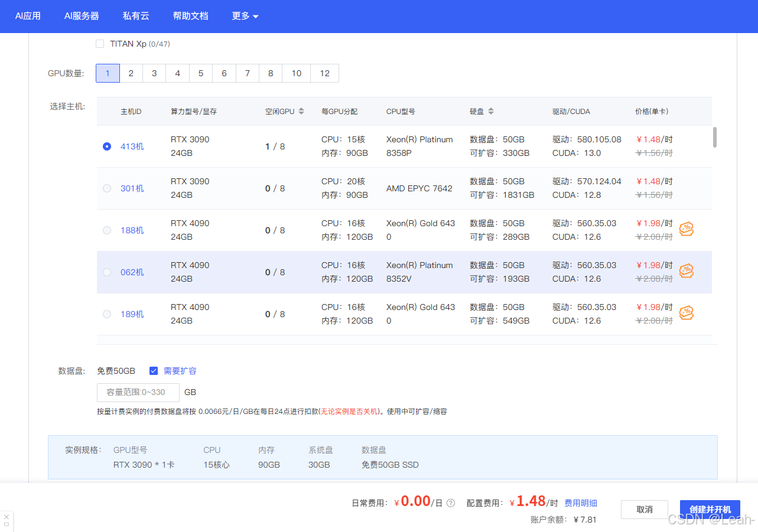Open the 301机 host link

[132, 188]
